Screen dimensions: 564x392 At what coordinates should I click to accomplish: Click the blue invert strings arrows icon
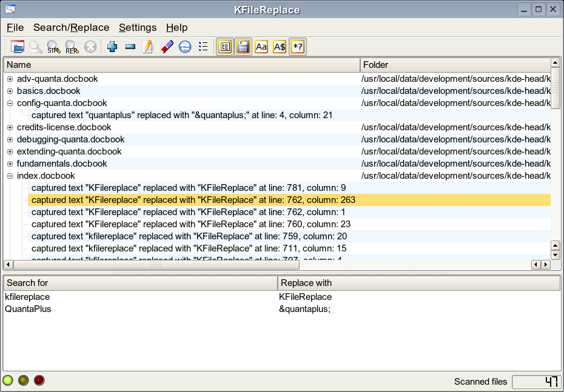[x=185, y=47]
